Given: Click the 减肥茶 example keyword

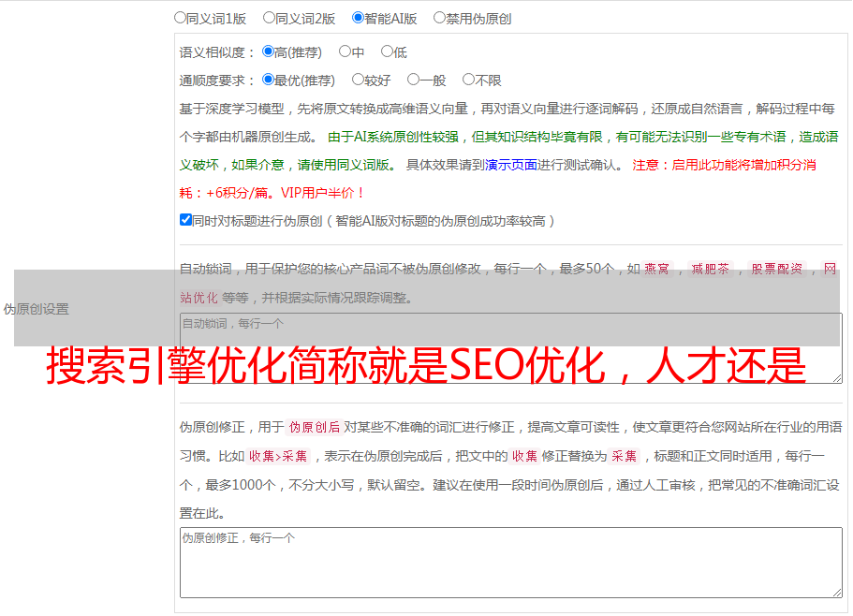Looking at the screenshot, I should pos(711,269).
